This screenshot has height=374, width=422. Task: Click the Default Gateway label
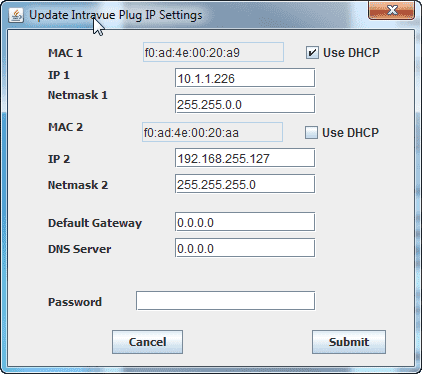tap(95, 223)
